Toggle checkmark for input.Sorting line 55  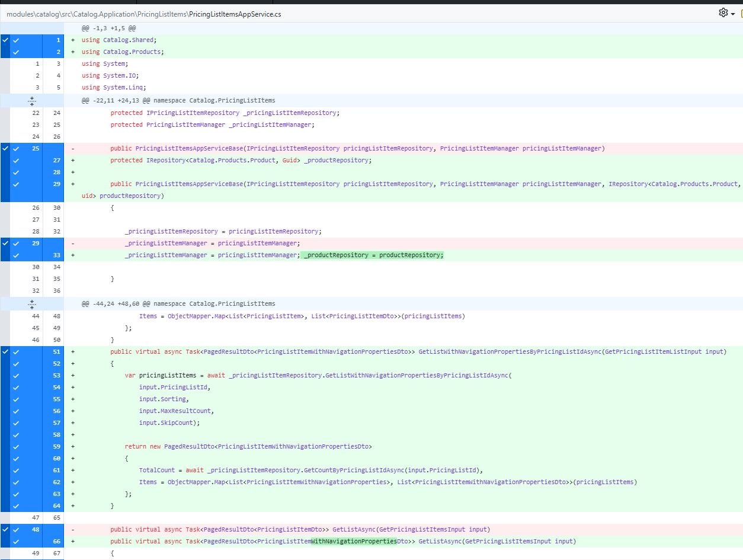coord(17,399)
